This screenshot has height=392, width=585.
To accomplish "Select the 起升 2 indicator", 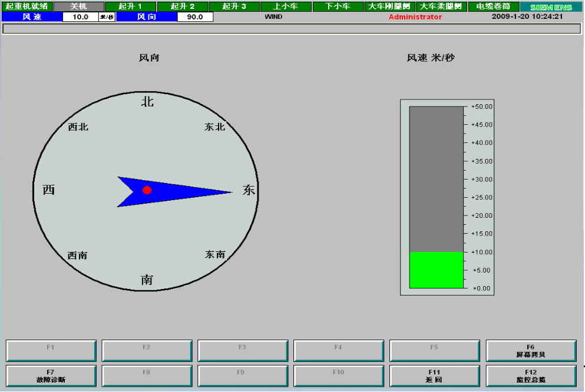I will pyautogui.click(x=182, y=6).
